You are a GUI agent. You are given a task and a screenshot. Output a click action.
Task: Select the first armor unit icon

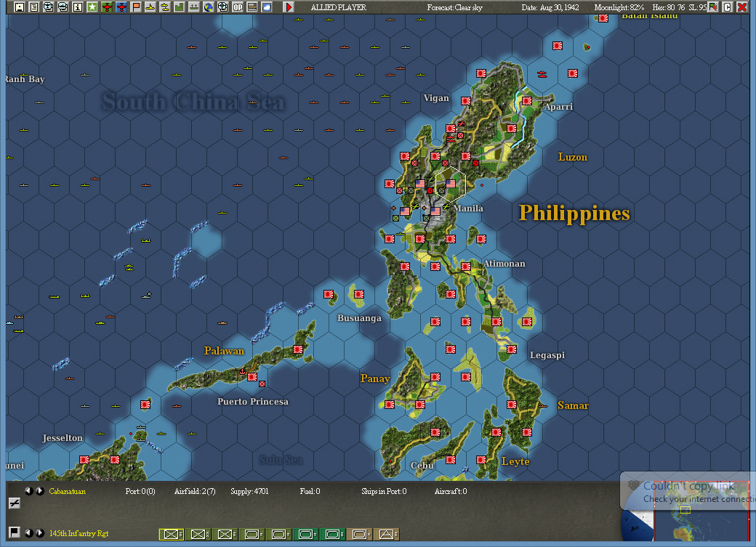tap(253, 534)
